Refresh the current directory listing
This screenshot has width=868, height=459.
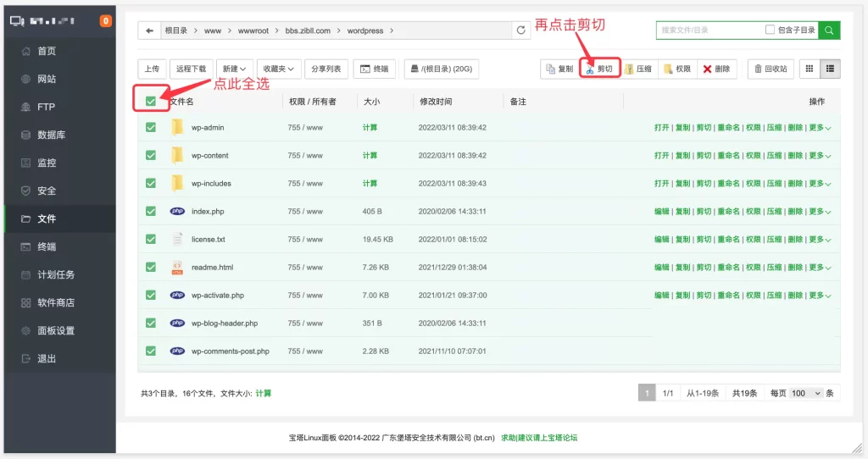pos(521,30)
